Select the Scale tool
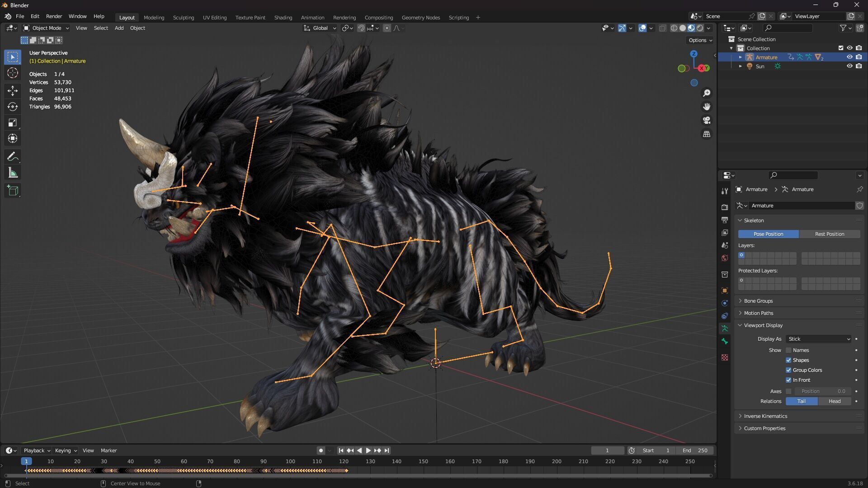Image resolution: width=868 pixels, height=488 pixels. point(13,122)
